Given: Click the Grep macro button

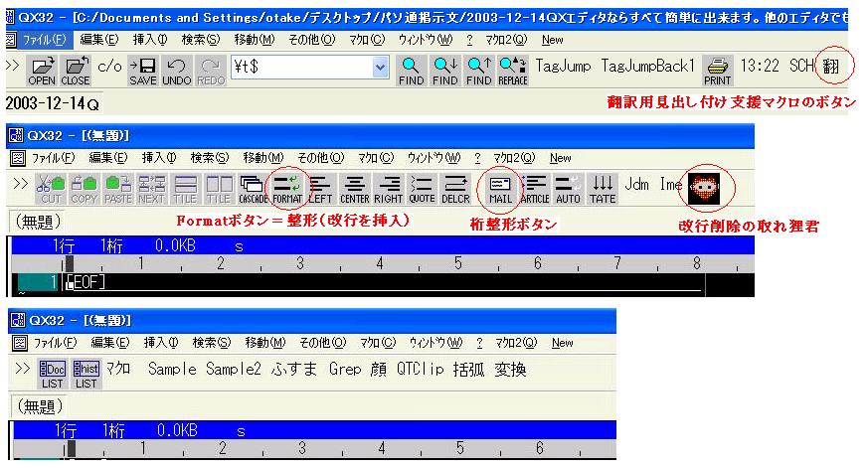Looking at the screenshot, I should (344, 369).
